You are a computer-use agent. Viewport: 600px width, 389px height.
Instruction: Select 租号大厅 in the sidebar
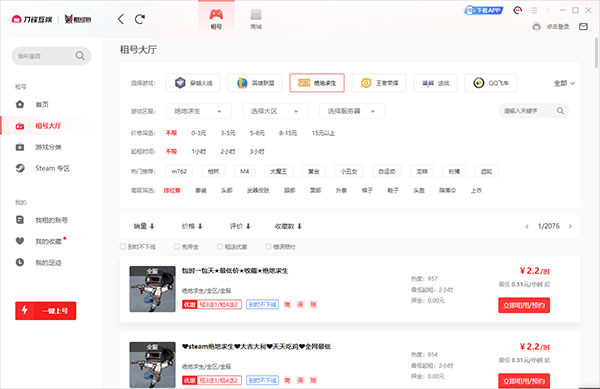(48, 125)
